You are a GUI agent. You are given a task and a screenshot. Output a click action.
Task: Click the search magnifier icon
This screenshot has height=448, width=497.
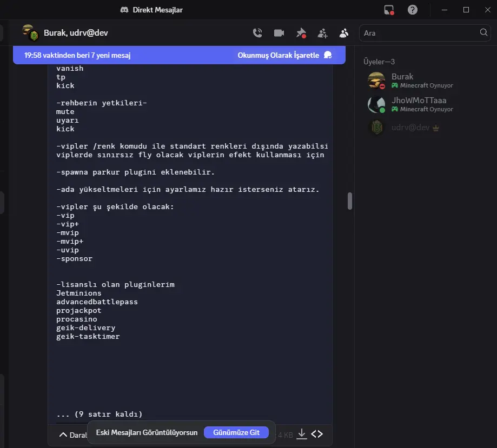point(483,32)
